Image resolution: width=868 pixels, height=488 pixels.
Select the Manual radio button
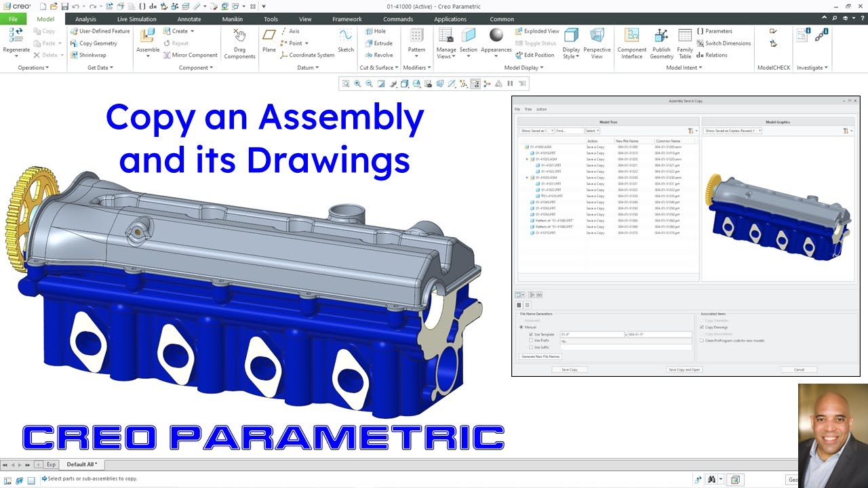521,327
